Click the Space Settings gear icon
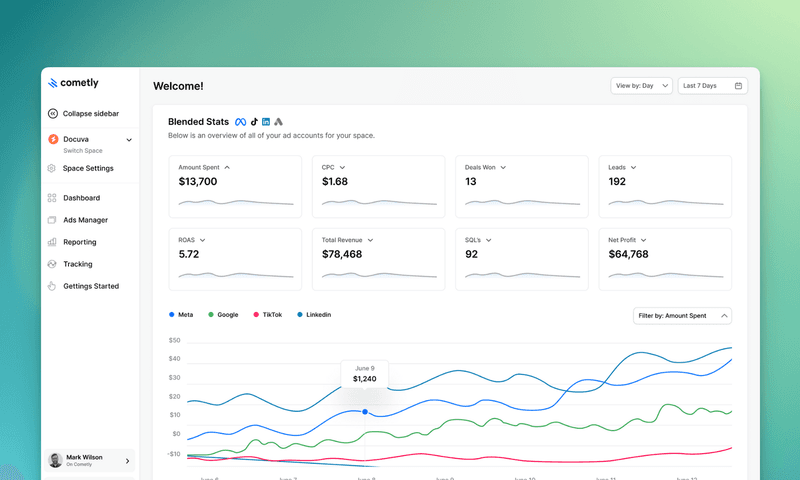This screenshot has height=480, width=800. 52,168
